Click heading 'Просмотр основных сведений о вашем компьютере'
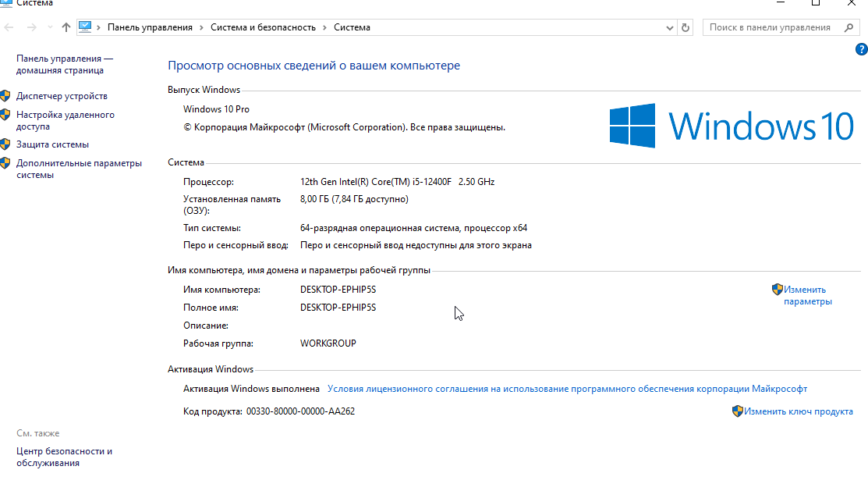Image resolution: width=868 pixels, height=484 pixels. (314, 66)
